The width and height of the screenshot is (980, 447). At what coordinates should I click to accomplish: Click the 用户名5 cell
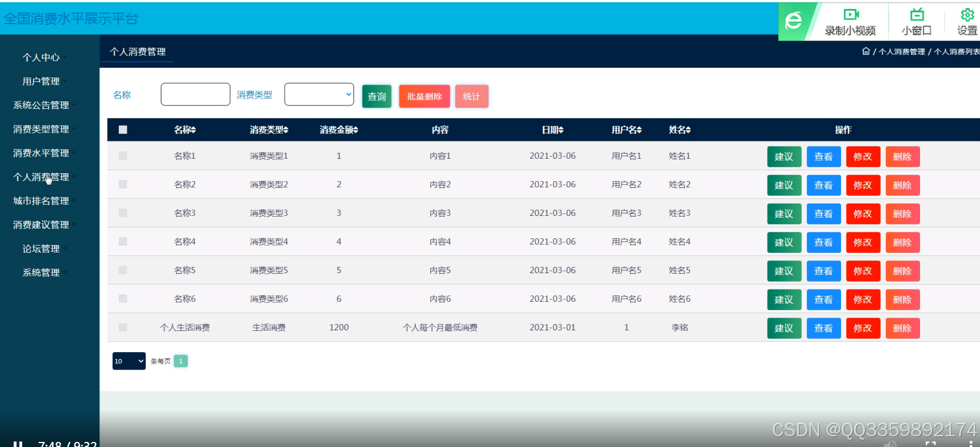click(626, 270)
